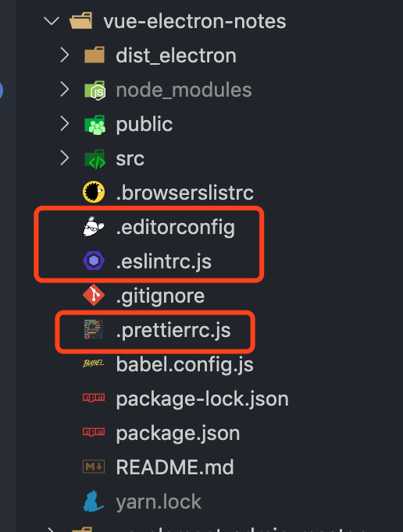Click the blue yarn cat icon

pos(93,501)
